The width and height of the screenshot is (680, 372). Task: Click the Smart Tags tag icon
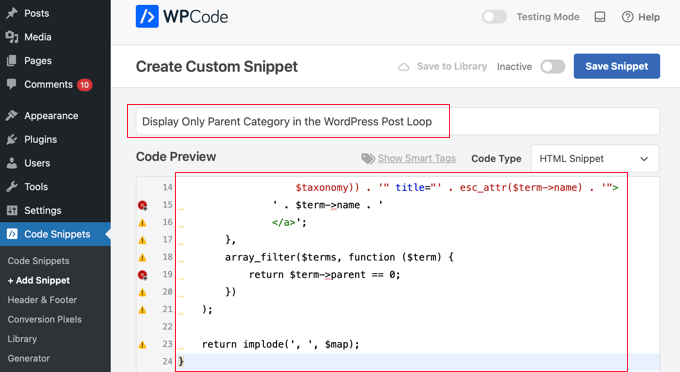pos(368,159)
